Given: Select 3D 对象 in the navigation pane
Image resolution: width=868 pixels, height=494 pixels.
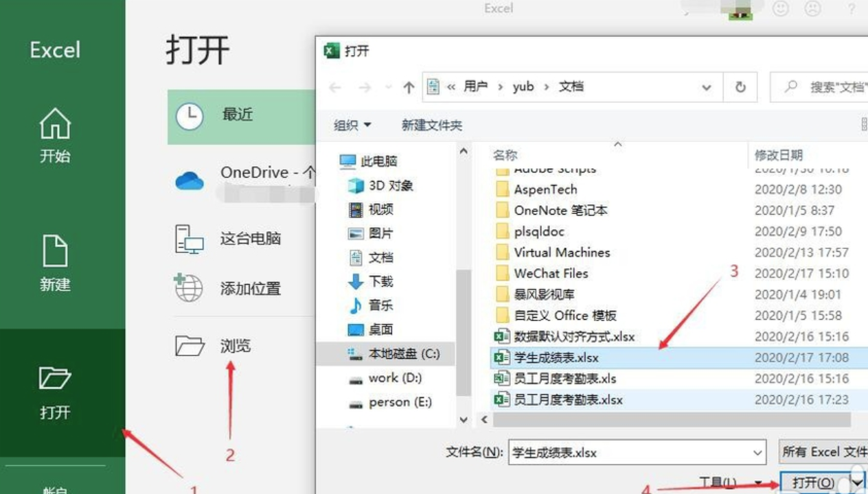Looking at the screenshot, I should pos(381,185).
